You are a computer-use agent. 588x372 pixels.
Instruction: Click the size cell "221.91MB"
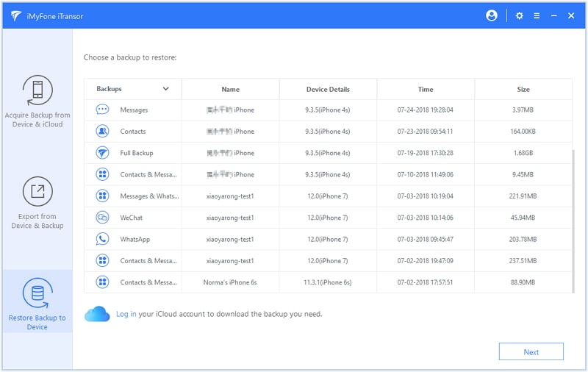click(523, 196)
